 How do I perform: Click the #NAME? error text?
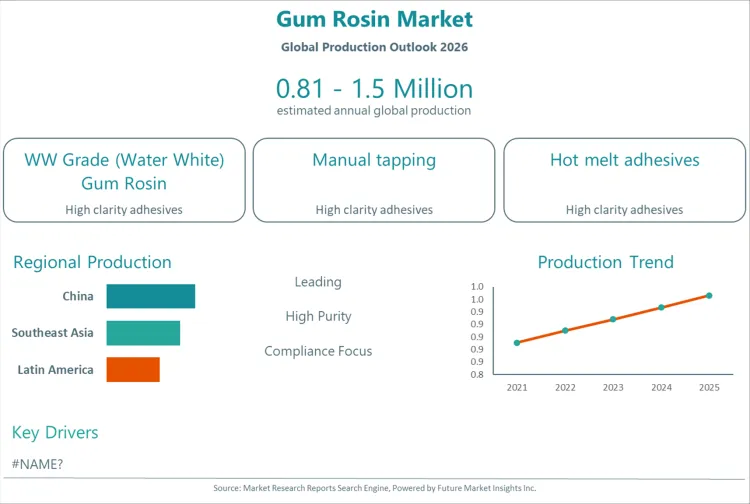point(37,464)
